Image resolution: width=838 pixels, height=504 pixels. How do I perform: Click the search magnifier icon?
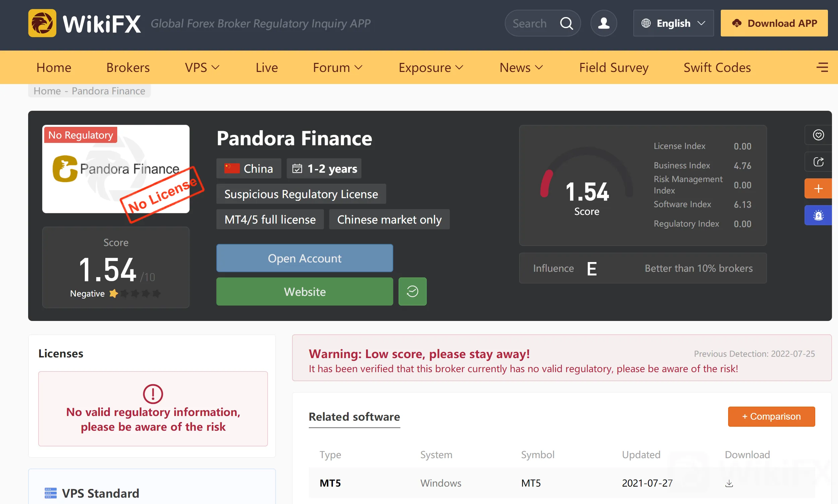(x=566, y=23)
